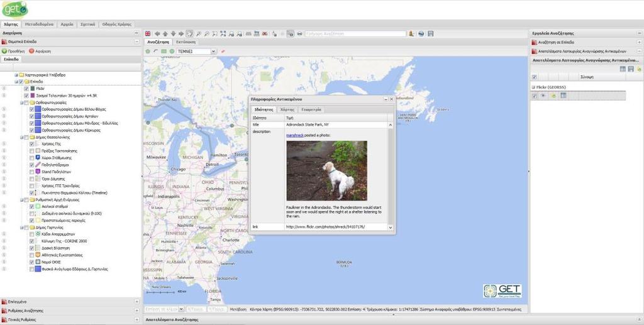Select the polygon draw search tool

pos(148,52)
